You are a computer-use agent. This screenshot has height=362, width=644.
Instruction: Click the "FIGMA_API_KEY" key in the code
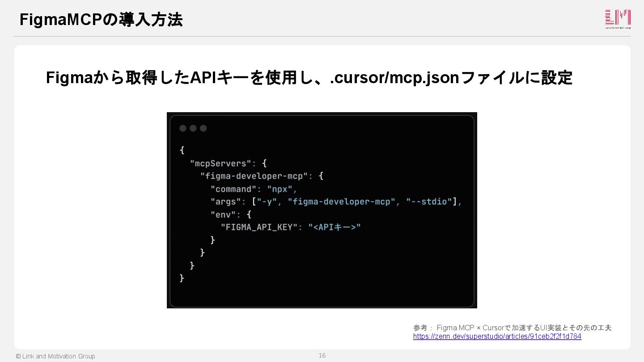(259, 227)
